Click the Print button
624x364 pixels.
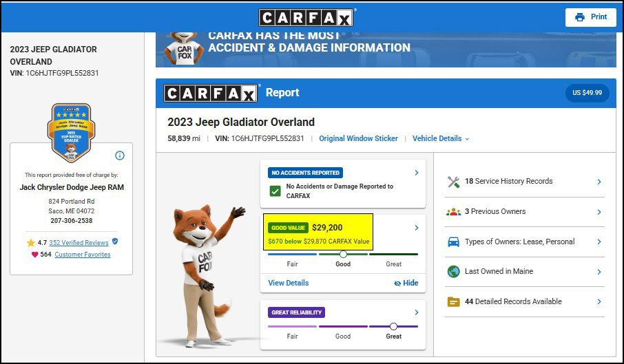(590, 17)
